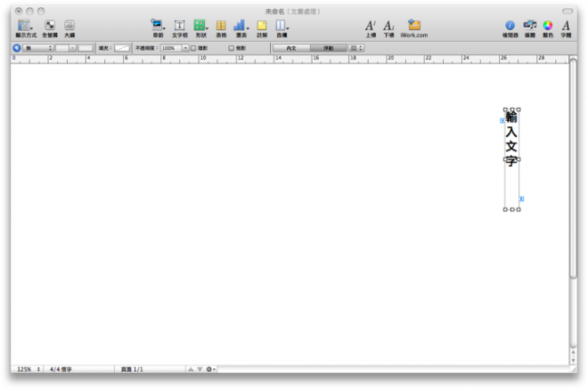
Task: Select the 內文 inline placement option
Action: tap(290, 48)
